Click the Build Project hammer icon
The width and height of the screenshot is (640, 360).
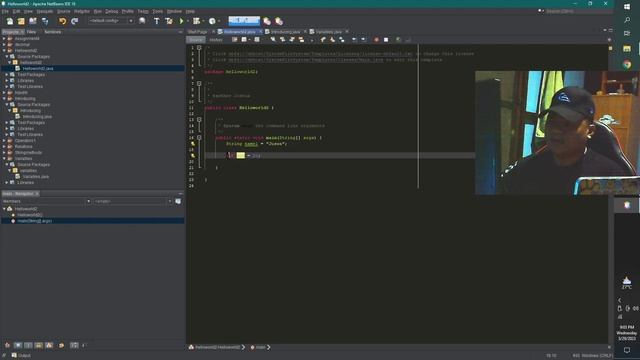pyautogui.click(x=156, y=21)
